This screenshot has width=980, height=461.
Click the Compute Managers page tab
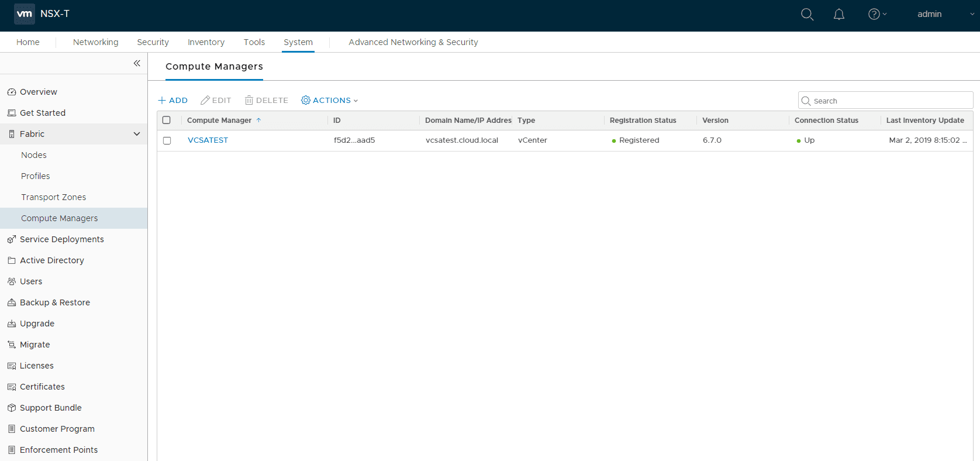point(214,67)
